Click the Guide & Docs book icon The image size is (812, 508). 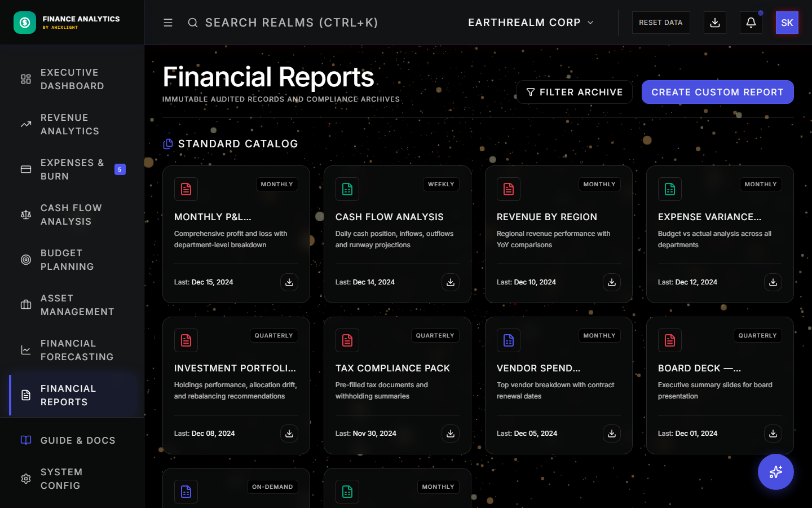coord(26,440)
